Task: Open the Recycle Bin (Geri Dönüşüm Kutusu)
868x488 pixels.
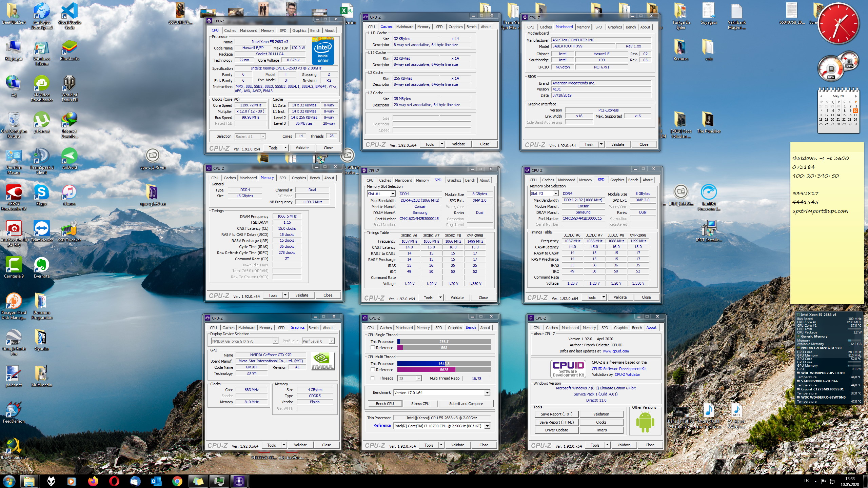Action: pyautogui.click(x=14, y=125)
